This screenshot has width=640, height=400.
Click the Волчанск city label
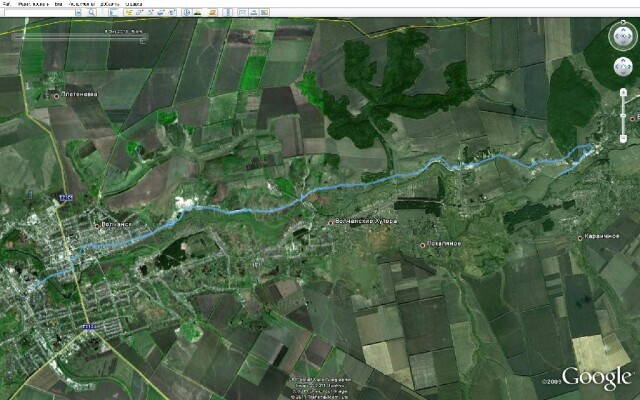pos(116,224)
